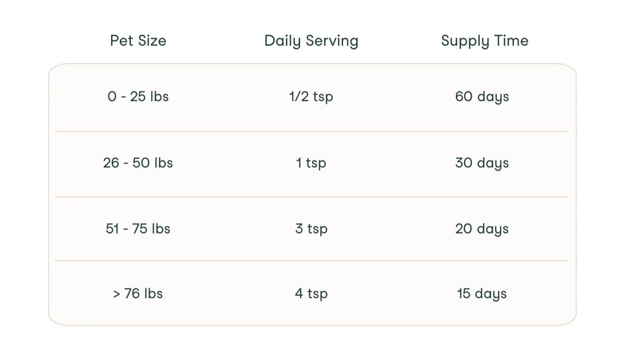Select the 20 days supply cell
The width and height of the screenshot is (623, 364).
tap(482, 229)
